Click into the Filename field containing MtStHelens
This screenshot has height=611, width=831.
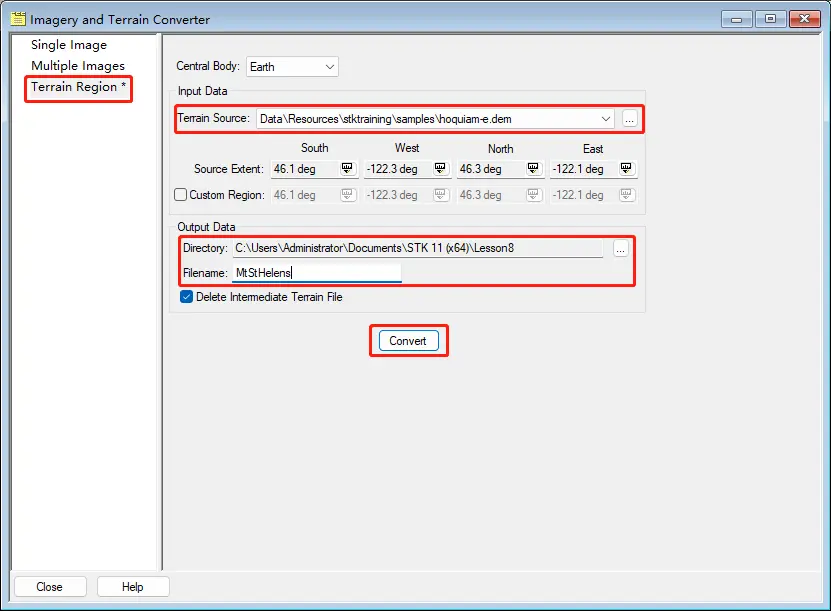click(x=316, y=273)
